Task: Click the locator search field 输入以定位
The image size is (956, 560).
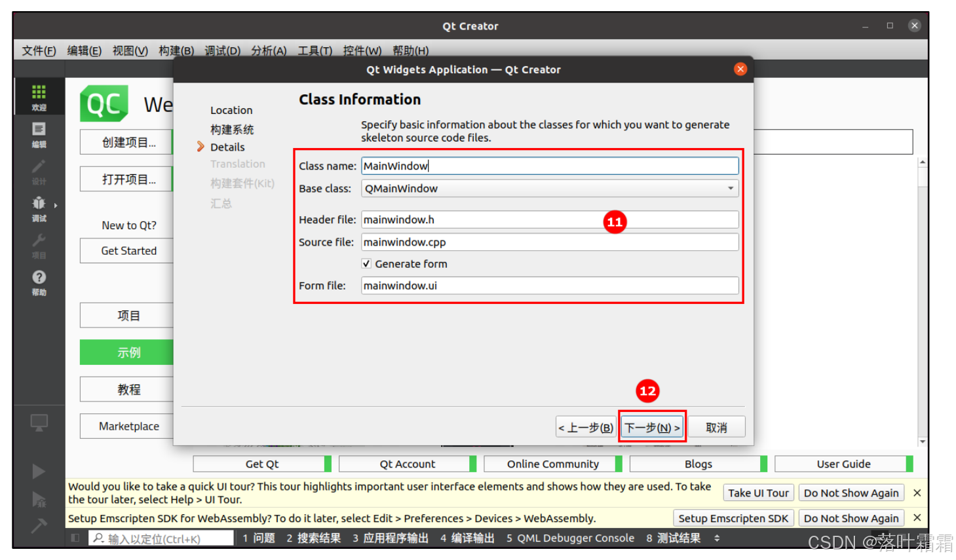Action: [x=161, y=538]
